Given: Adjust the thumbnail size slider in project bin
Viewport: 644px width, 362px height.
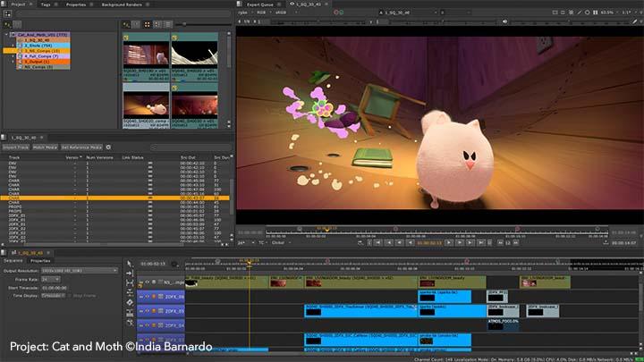Looking at the screenshot, I should pos(192,26).
